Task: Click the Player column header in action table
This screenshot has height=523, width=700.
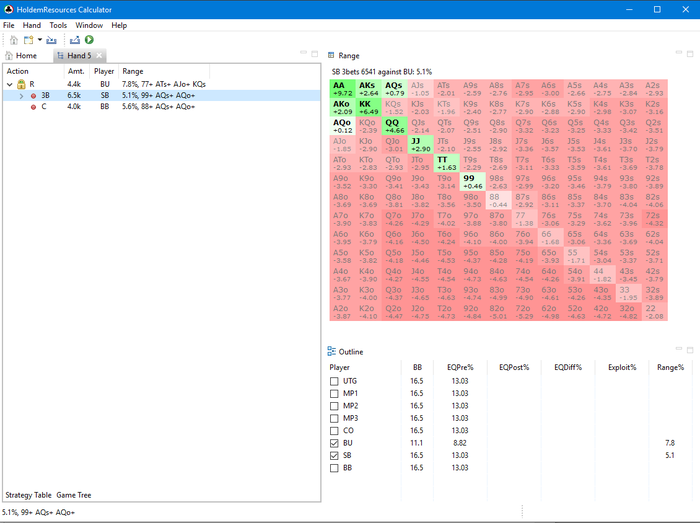Action: pyautogui.click(x=104, y=71)
